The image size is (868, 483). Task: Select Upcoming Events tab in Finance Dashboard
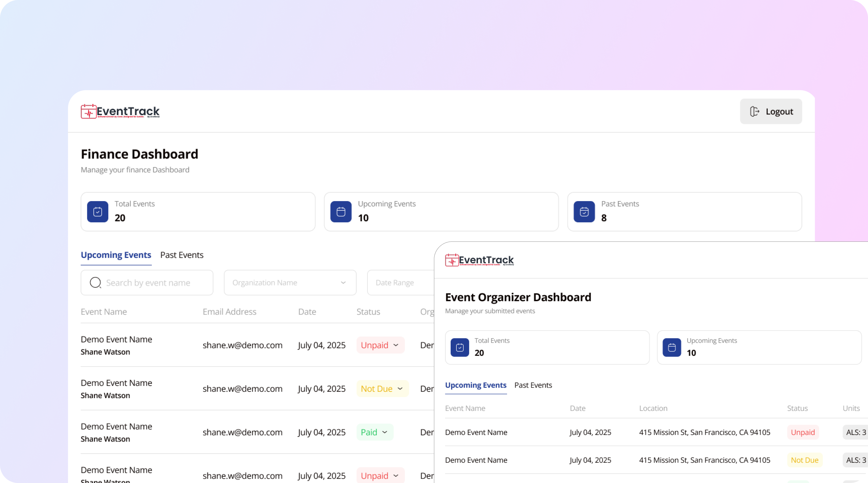click(x=116, y=255)
